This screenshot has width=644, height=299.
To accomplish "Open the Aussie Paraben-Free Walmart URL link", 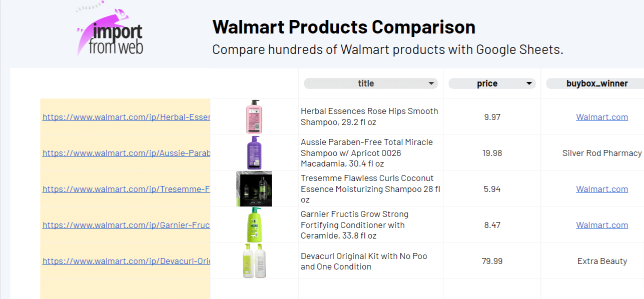I will pyautogui.click(x=126, y=153).
